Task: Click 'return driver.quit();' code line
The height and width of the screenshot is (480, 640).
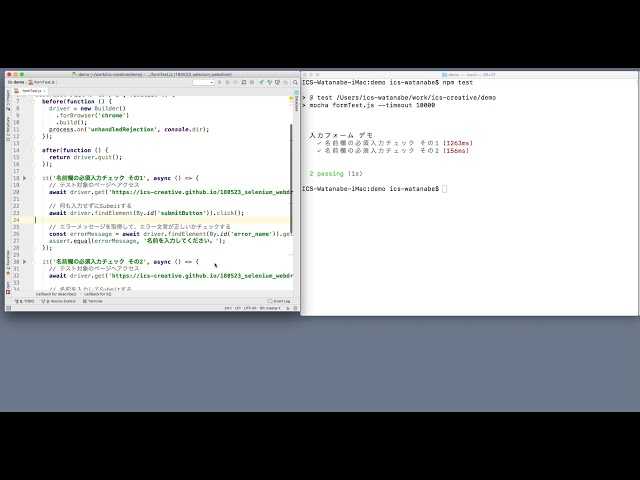Action: [85, 157]
